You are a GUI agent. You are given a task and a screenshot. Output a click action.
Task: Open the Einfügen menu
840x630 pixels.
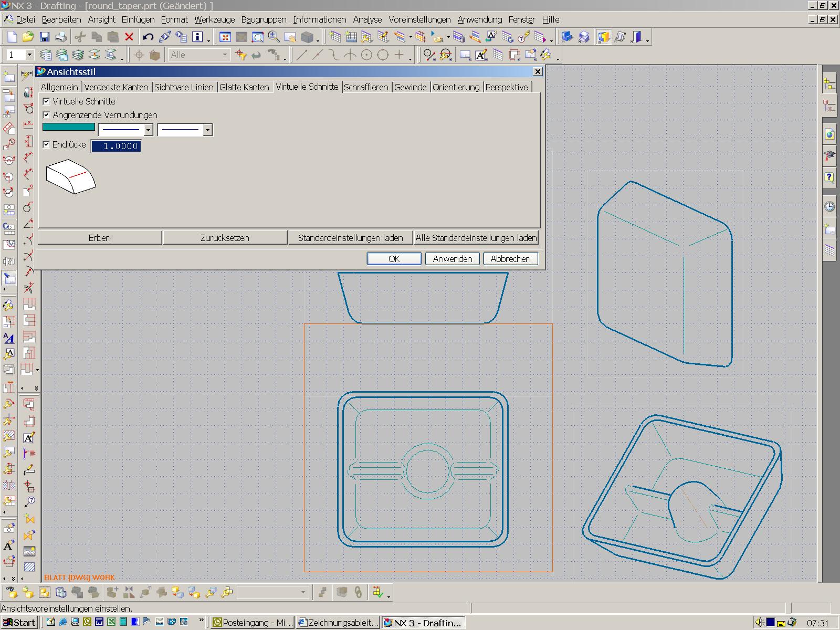(138, 19)
